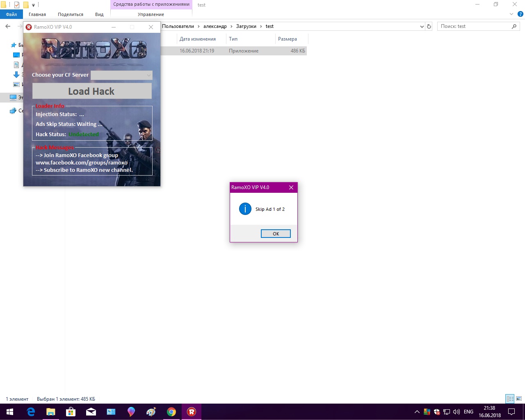This screenshot has width=525, height=420.
Task: Click the Documents icon in navigation pane
Action: (x=16, y=65)
